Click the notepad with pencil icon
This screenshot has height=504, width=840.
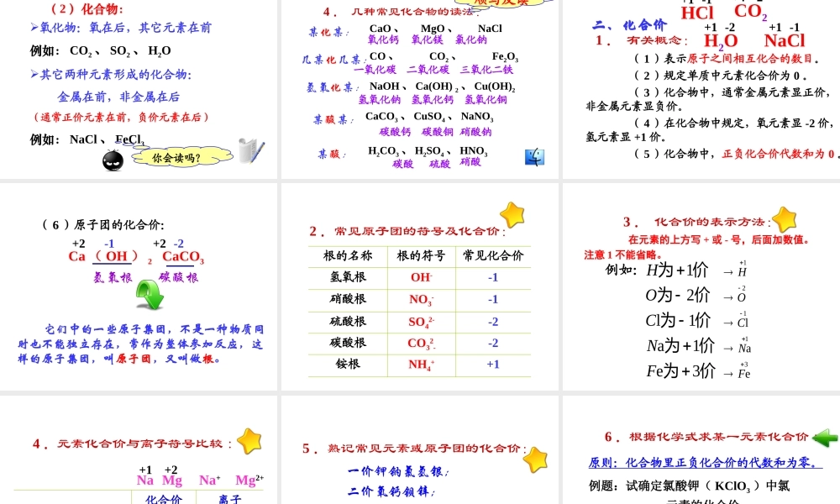point(251,150)
